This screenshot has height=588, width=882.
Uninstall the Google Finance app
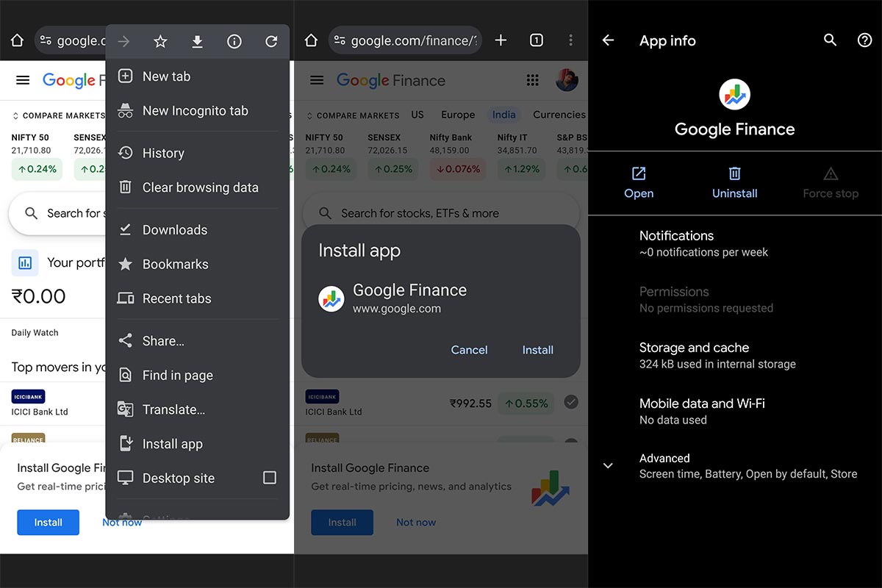(x=735, y=183)
